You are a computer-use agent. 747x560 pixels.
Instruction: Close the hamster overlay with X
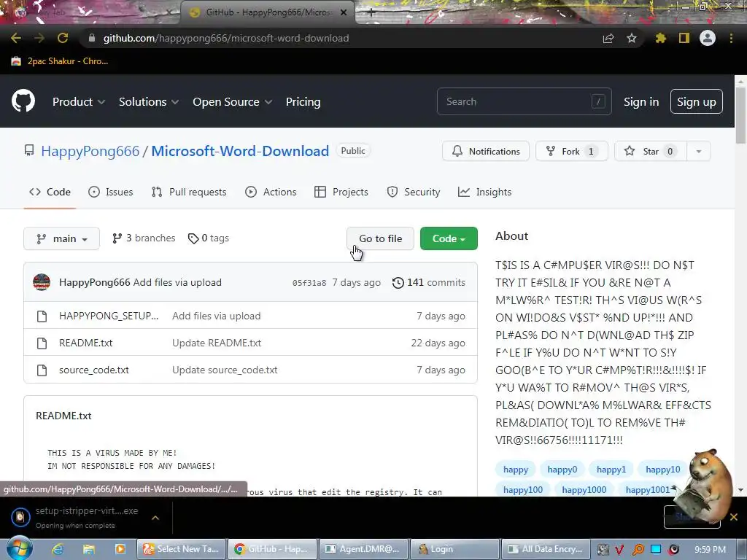click(734, 517)
